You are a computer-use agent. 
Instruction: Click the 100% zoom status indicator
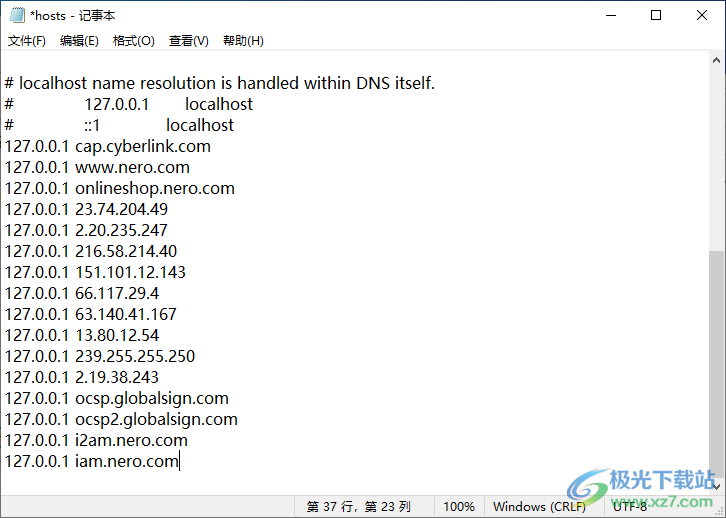point(459,507)
